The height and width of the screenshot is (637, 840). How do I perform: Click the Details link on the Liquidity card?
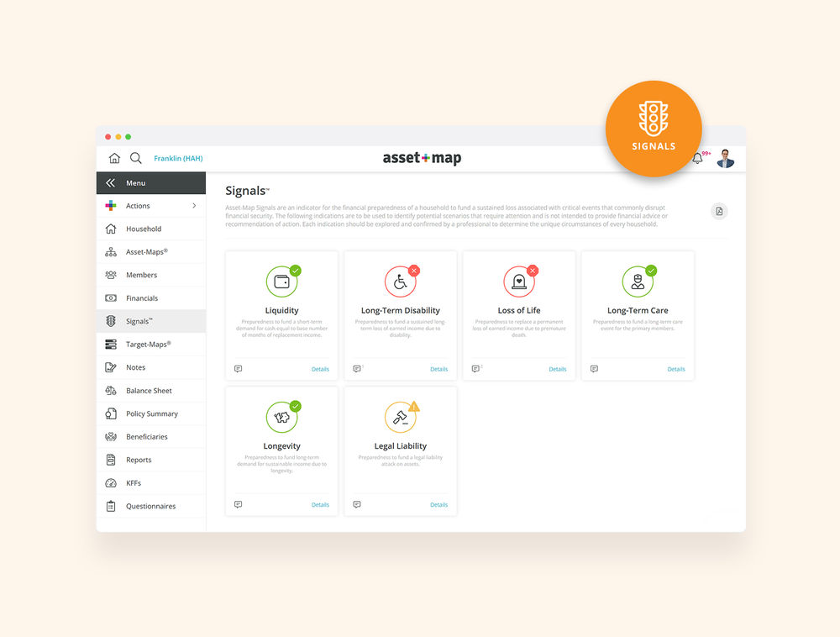(x=320, y=369)
